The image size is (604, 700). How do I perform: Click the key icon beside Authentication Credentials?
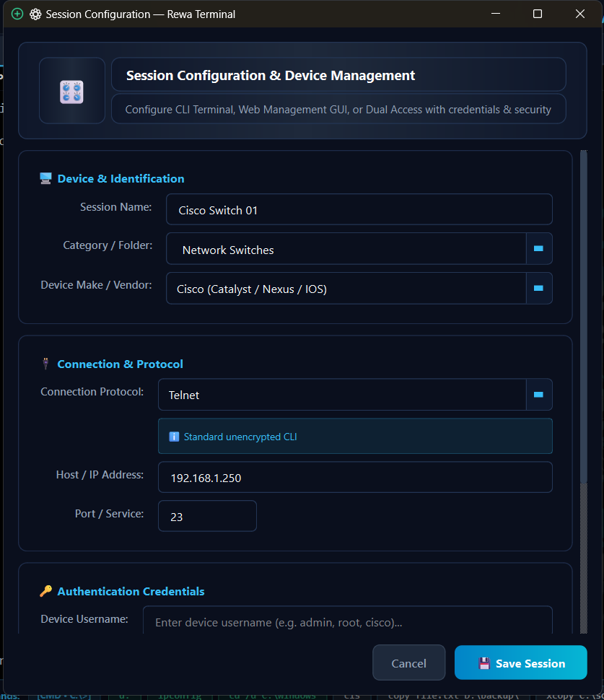pos(45,591)
